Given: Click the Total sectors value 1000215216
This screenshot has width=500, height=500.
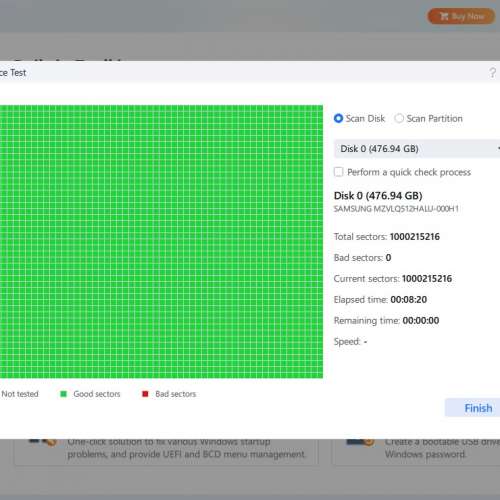Looking at the screenshot, I should pyautogui.click(x=415, y=237).
